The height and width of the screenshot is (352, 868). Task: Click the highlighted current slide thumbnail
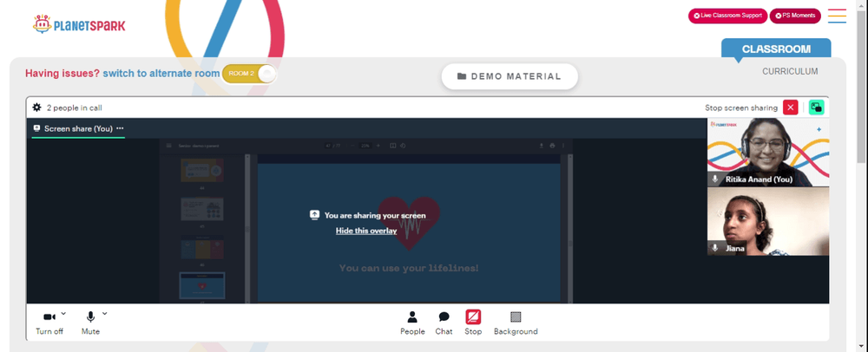click(x=202, y=286)
